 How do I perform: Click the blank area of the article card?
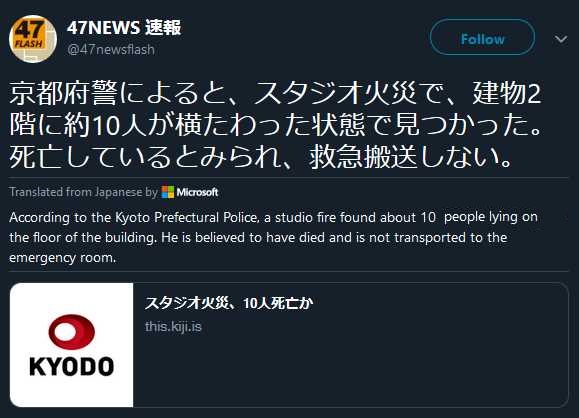coord(351,369)
